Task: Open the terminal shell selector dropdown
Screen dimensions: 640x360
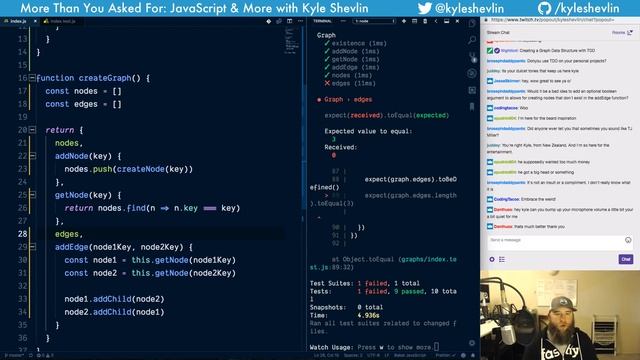Action: [x=374, y=21]
